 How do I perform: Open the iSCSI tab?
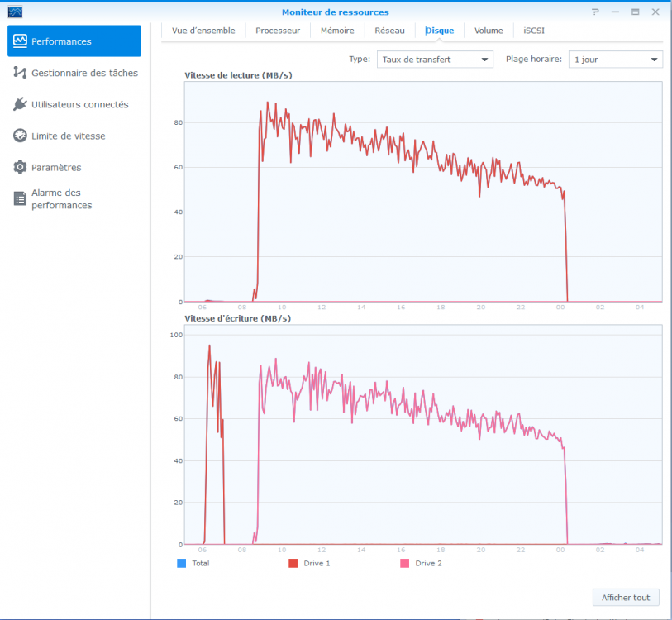tap(534, 31)
